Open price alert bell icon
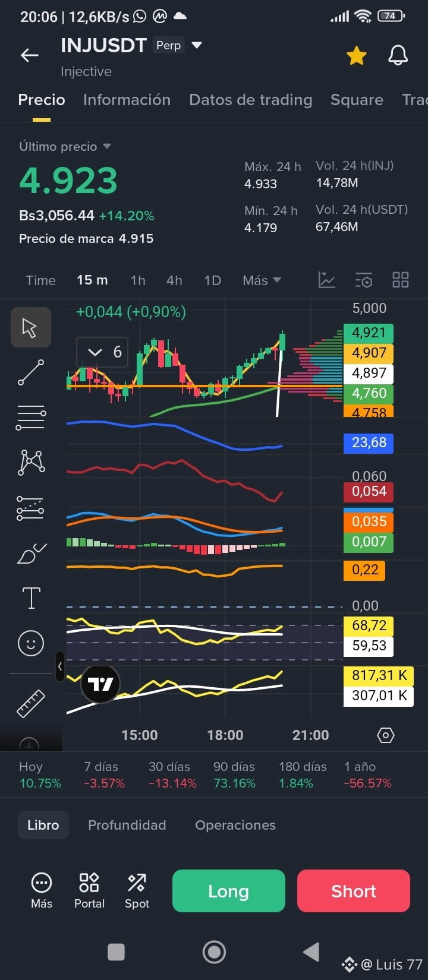The image size is (428, 980). click(x=398, y=55)
